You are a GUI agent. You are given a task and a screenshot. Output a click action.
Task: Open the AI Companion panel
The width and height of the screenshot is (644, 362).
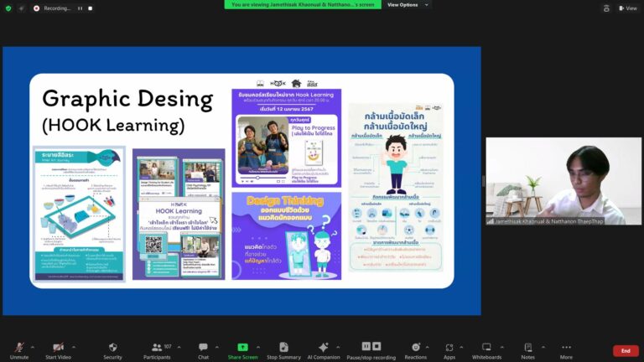tap(324, 351)
